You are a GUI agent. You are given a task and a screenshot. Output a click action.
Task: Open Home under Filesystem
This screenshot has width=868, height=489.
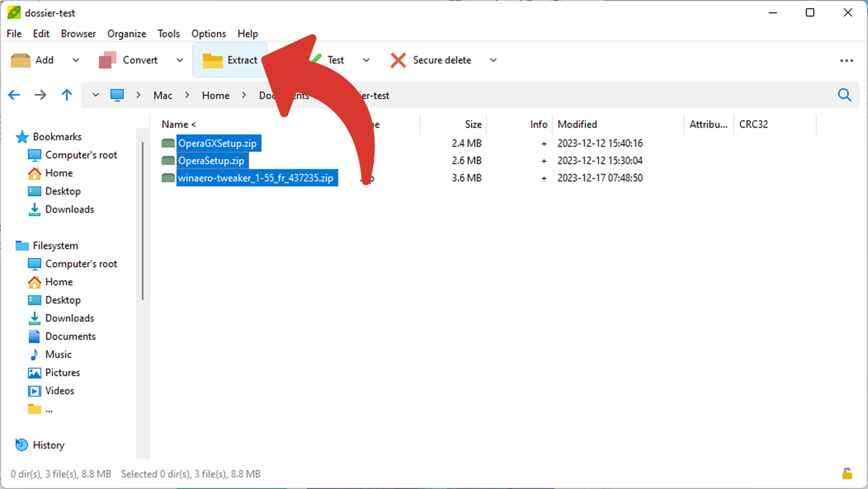(50, 282)
